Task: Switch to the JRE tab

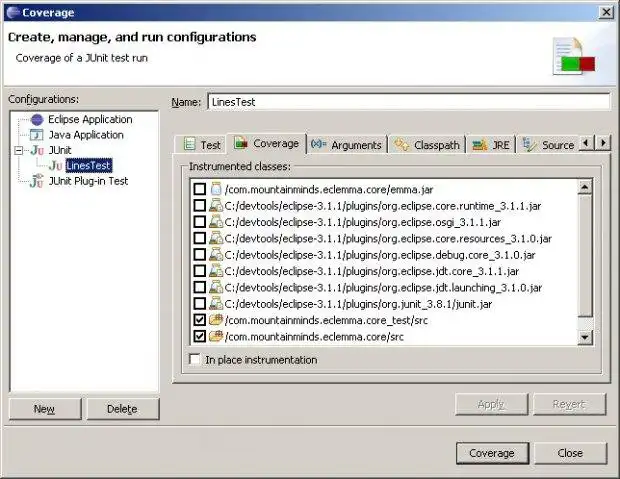Action: [x=491, y=145]
